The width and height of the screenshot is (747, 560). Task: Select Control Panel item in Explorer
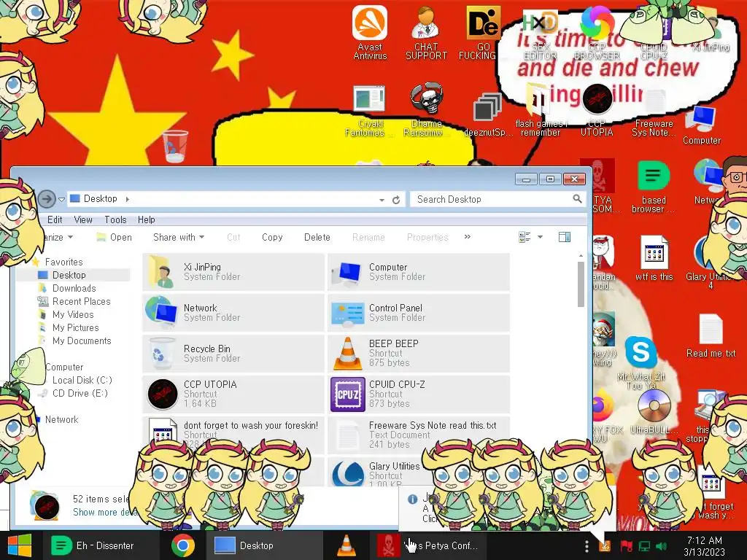tap(419, 313)
